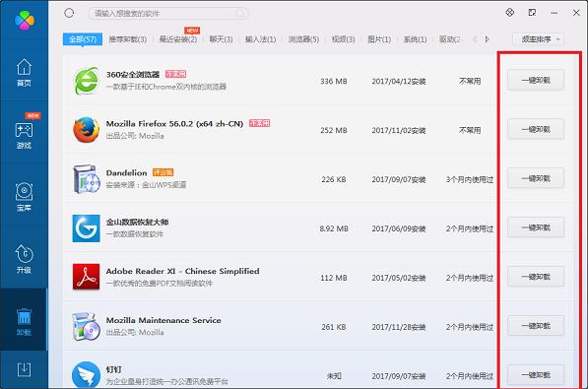
Task: Uninstall 钉钉 with its 一键卸载 button
Action: point(536,375)
